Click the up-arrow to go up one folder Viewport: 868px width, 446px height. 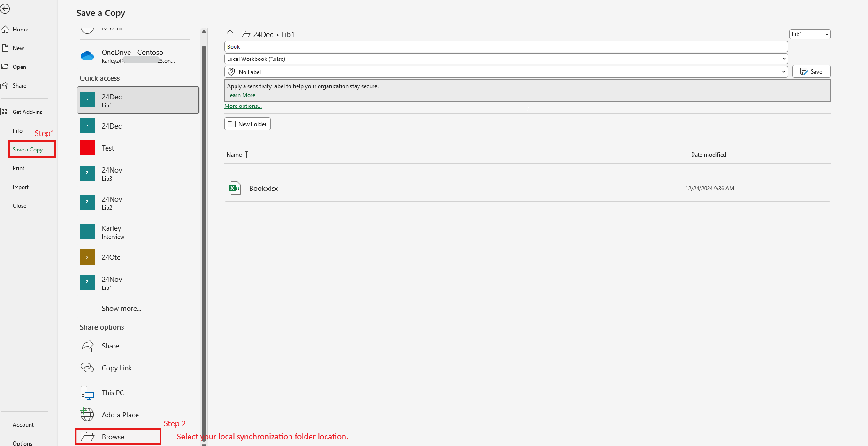pos(230,34)
